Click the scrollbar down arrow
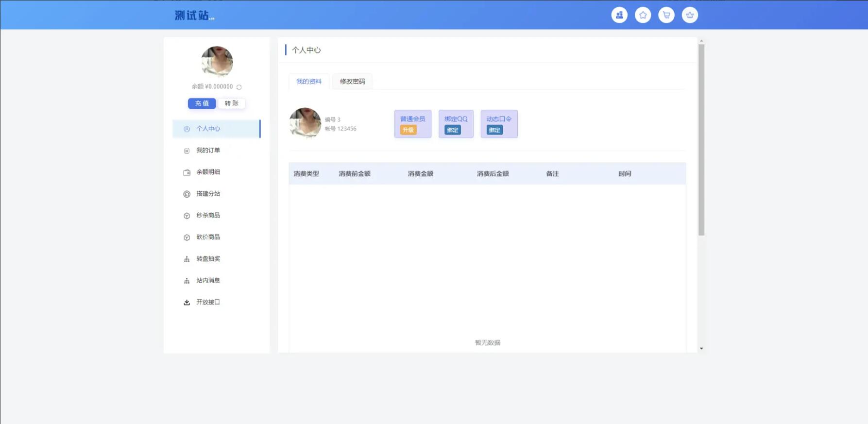The height and width of the screenshot is (424, 868). (701, 349)
